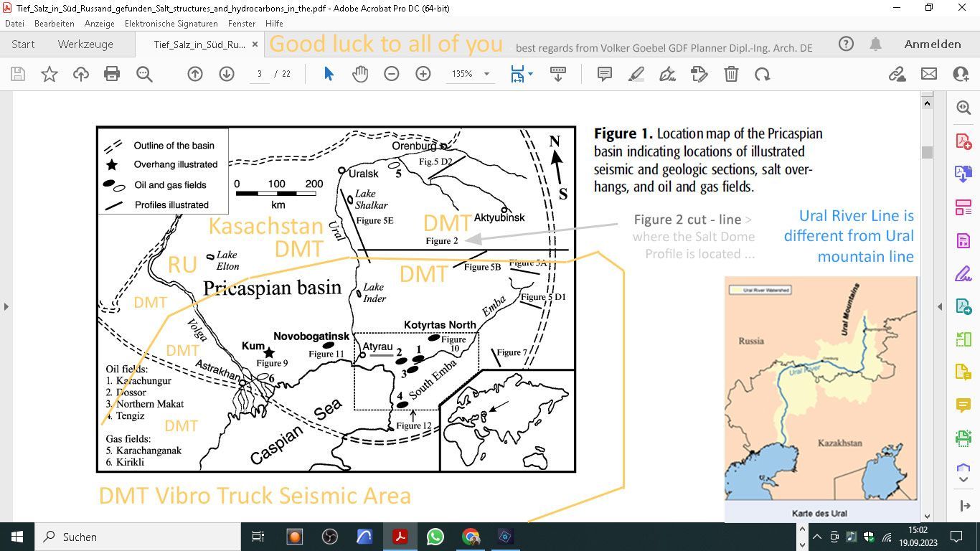
Task: Send file by email envelope icon
Action: tap(928, 74)
